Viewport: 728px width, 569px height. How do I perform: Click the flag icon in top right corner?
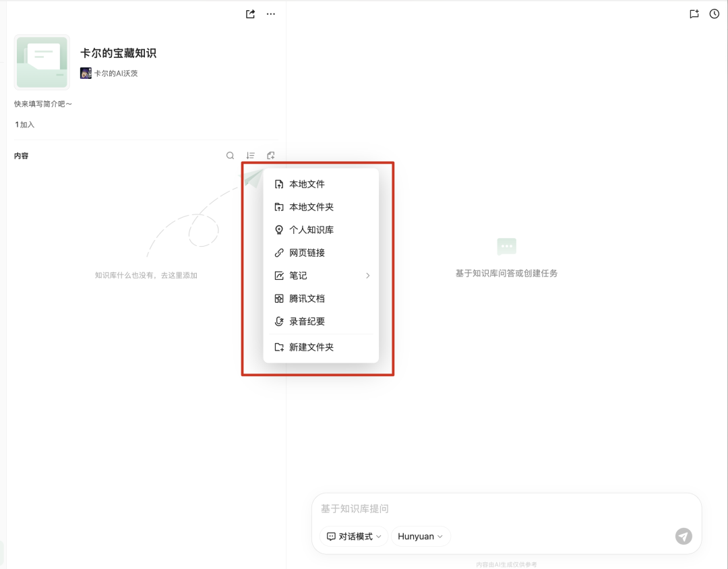point(694,13)
